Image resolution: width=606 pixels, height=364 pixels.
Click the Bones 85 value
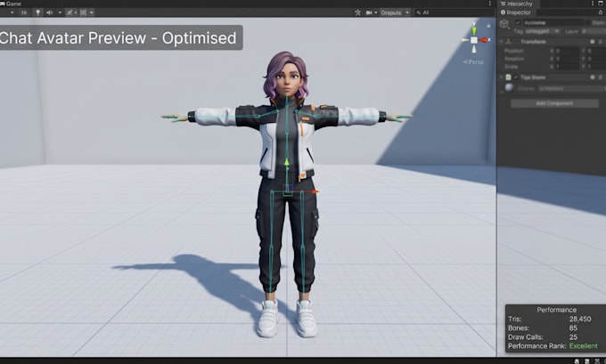coord(573,328)
